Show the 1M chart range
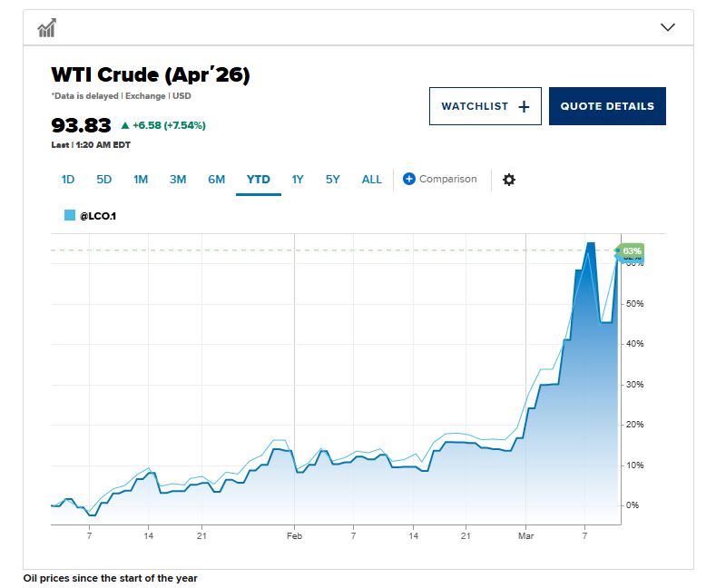Viewport: 716px width, 588px height. point(141,180)
